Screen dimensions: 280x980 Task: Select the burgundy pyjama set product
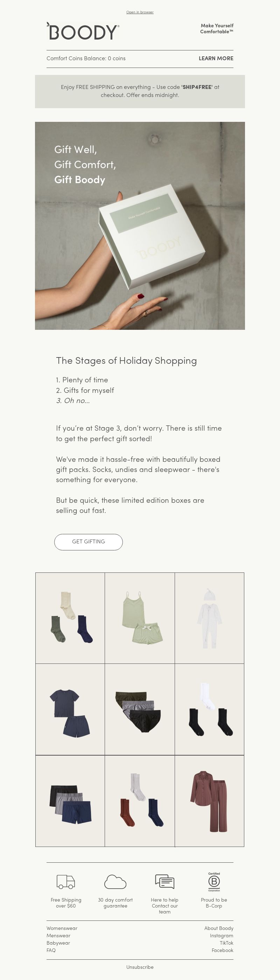(x=209, y=801)
